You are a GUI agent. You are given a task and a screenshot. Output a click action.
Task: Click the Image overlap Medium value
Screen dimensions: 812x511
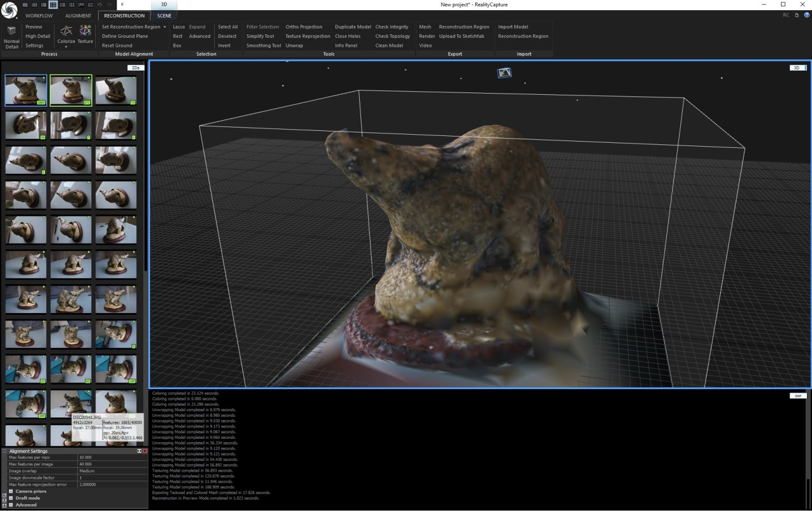(113, 471)
